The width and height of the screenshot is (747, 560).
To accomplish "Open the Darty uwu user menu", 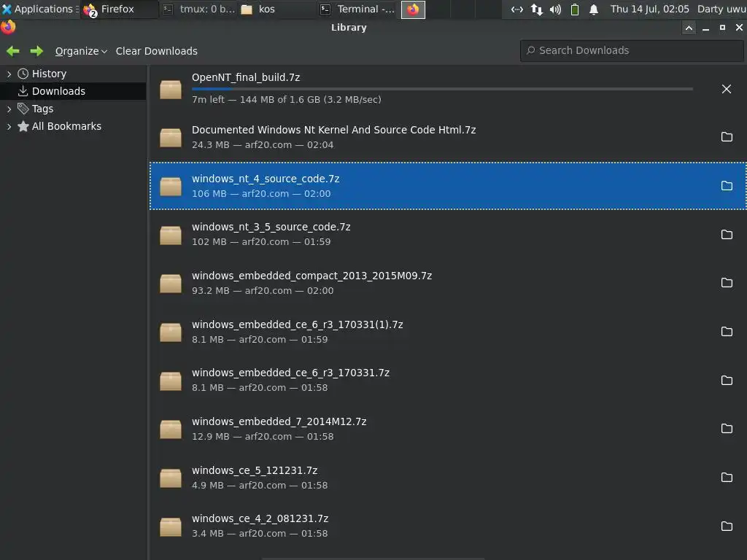I will pyautogui.click(x=721, y=9).
